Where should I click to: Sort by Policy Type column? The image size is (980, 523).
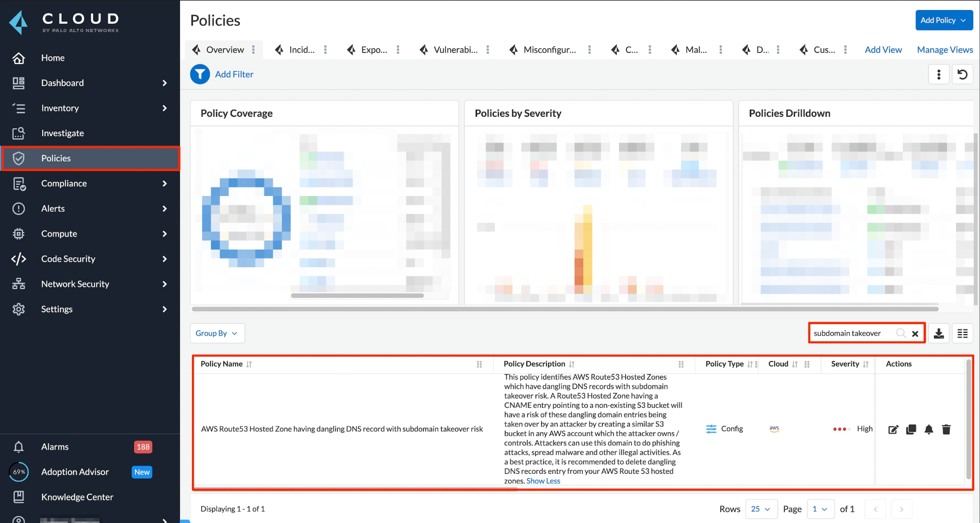click(x=749, y=364)
